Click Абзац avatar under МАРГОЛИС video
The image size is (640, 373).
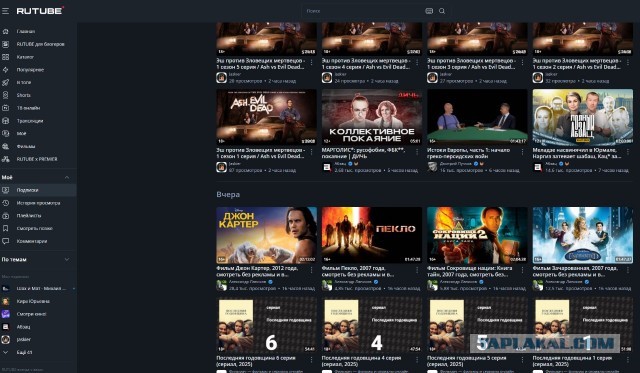(x=327, y=167)
